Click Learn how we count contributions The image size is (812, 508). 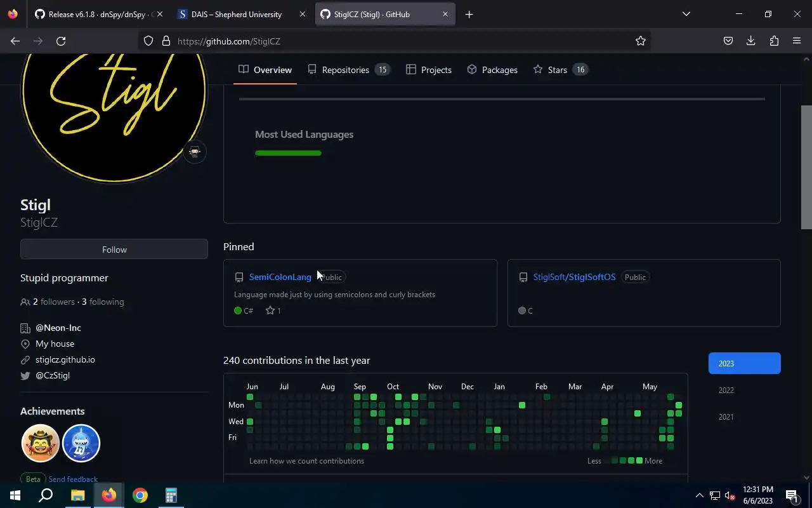point(306,460)
